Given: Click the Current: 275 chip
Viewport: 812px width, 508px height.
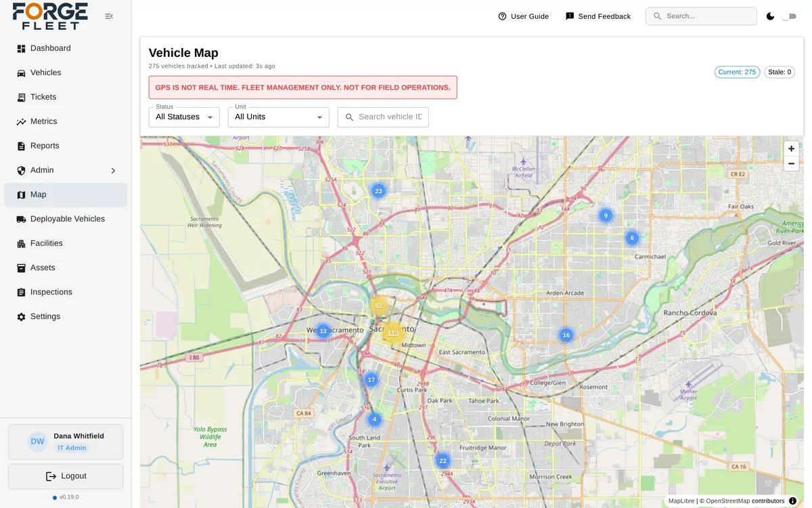Looking at the screenshot, I should (737, 72).
